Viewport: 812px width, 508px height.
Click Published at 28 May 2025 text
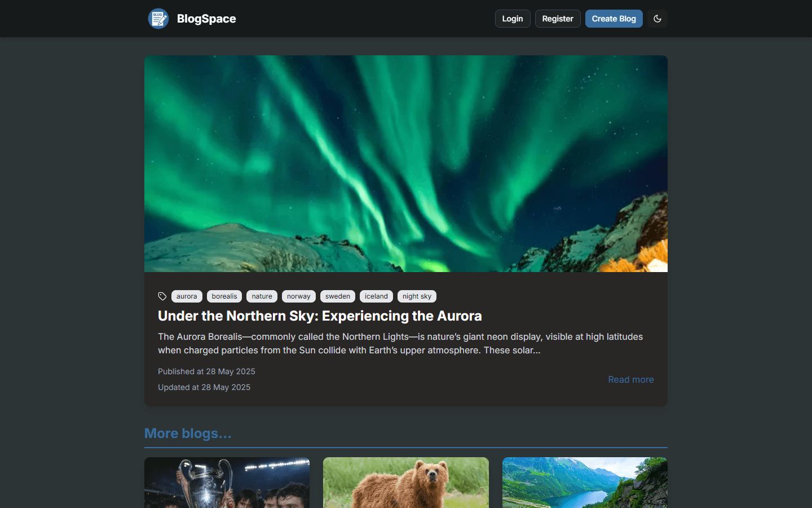click(x=206, y=371)
